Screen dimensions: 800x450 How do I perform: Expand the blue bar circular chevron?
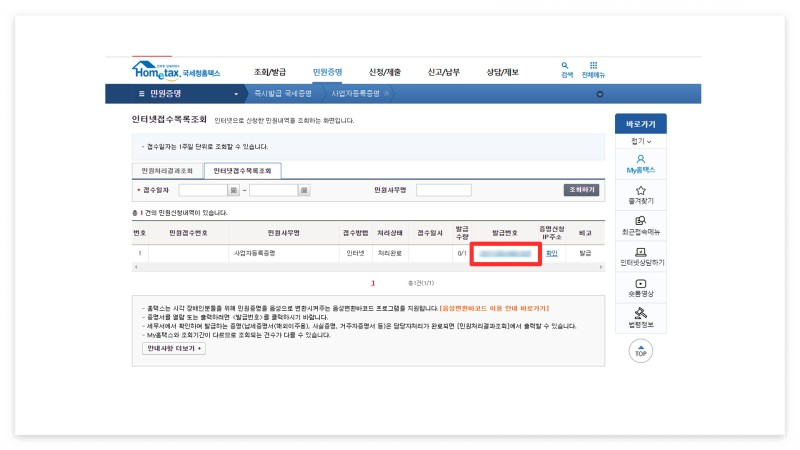(x=599, y=94)
